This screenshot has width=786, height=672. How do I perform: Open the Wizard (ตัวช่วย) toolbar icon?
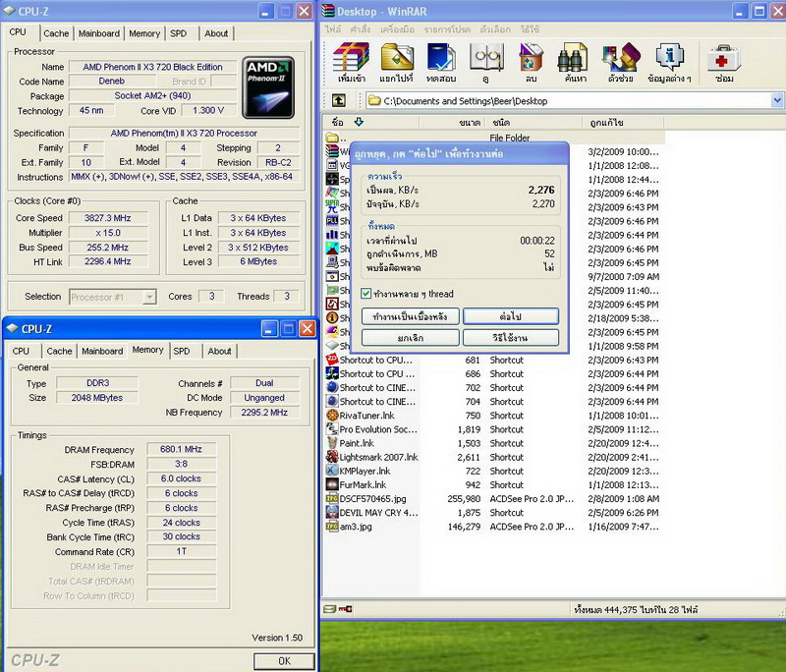point(620,62)
